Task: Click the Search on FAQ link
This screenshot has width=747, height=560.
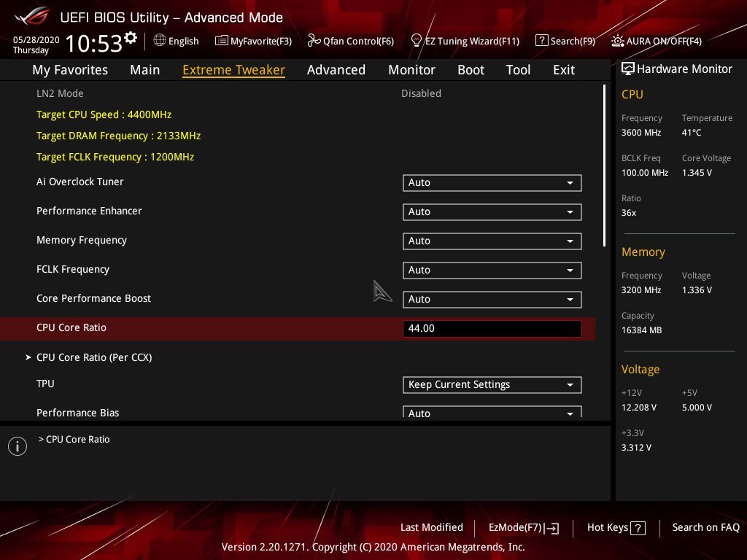Action: (x=705, y=527)
